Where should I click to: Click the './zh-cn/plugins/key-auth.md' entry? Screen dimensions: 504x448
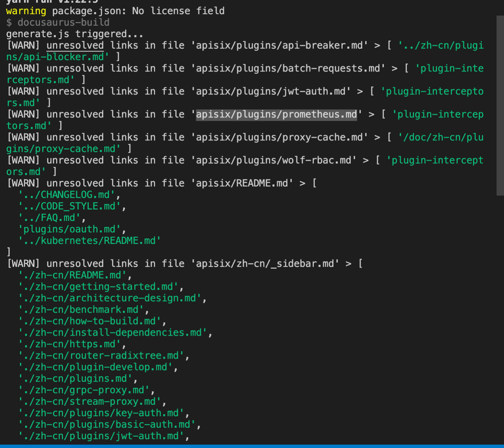[101, 413]
